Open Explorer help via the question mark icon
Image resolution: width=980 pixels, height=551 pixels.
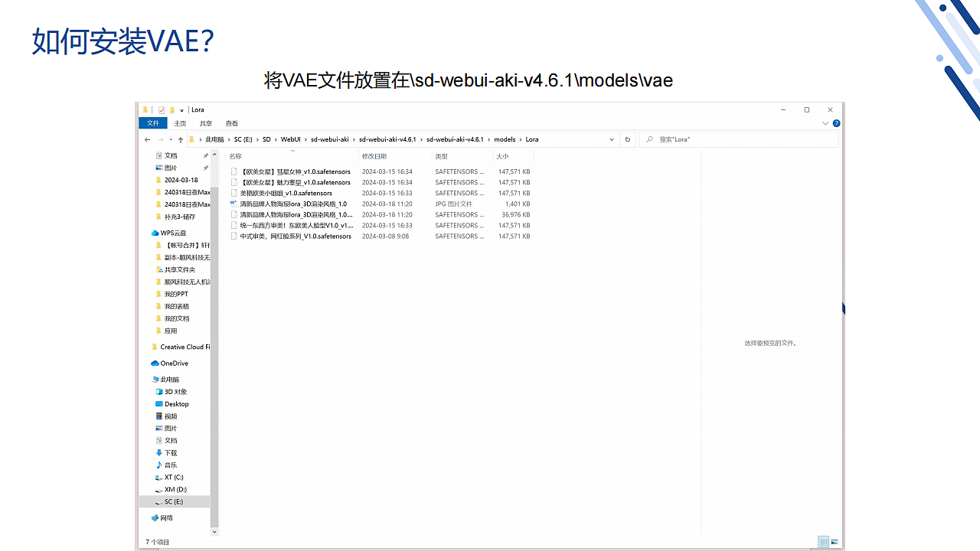pyautogui.click(x=835, y=123)
